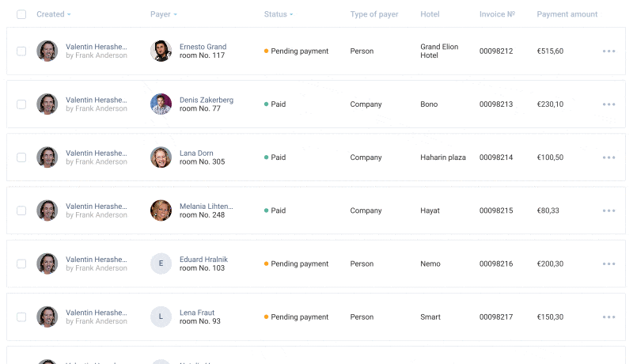The image size is (633, 364).
Task: Check the Lana Dorn row checkbox
Action: coord(21,157)
